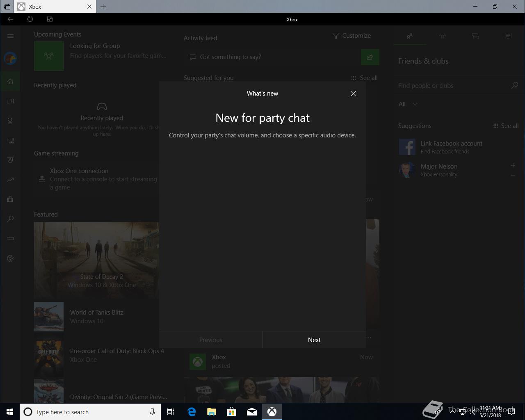Remove Major Nelson suggestion with minus icon

tap(513, 175)
